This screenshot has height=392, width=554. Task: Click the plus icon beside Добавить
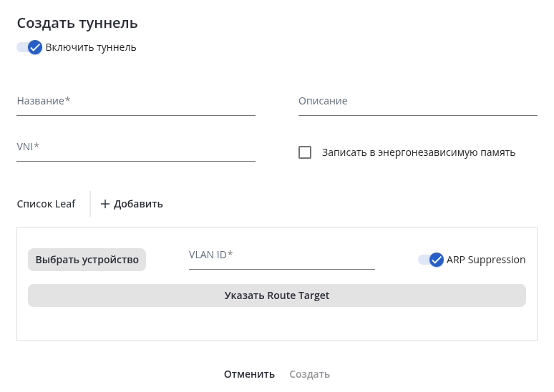pos(105,204)
